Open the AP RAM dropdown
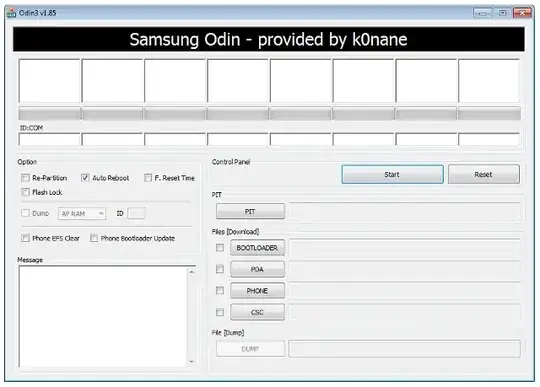The width and height of the screenshot is (540, 387). point(82,213)
